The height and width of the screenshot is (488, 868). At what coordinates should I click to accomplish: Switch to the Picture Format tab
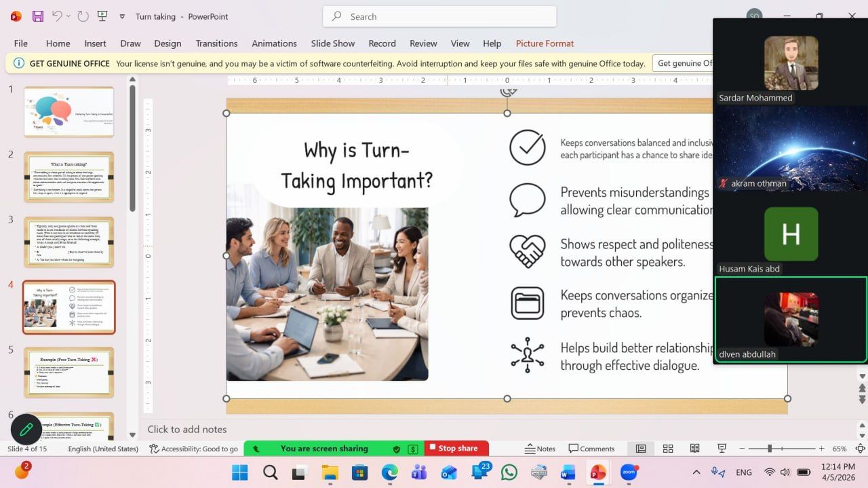545,43
